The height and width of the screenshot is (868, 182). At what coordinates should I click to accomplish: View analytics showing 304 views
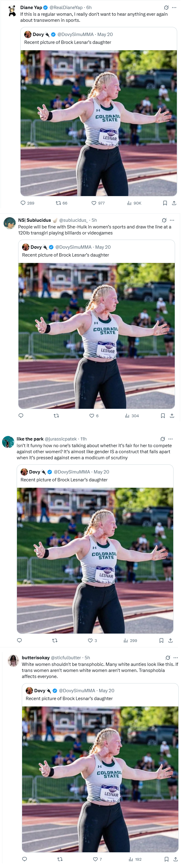[x=132, y=416]
